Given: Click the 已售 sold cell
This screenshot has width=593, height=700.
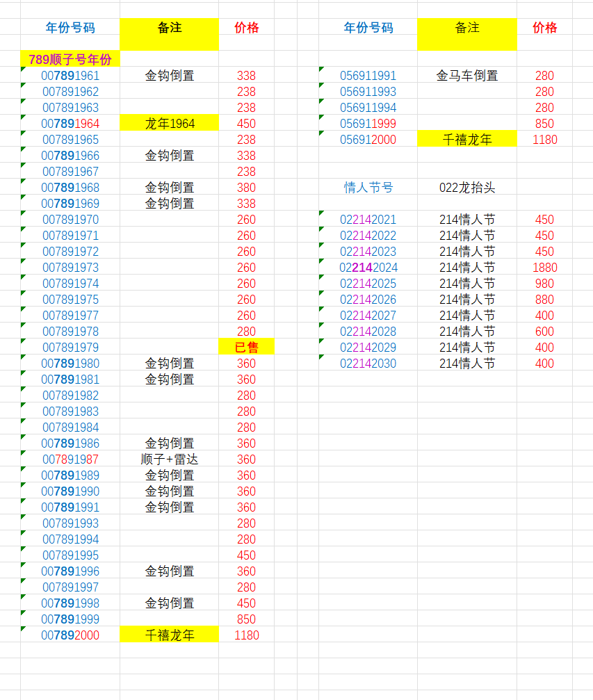Looking at the screenshot, I should pyautogui.click(x=247, y=348).
